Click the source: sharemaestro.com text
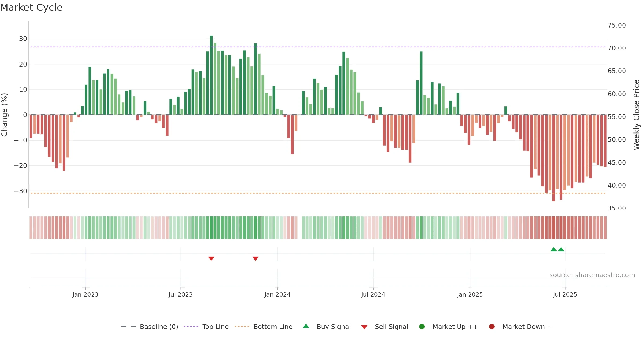Screen dimensions: 644x362 coord(592,275)
